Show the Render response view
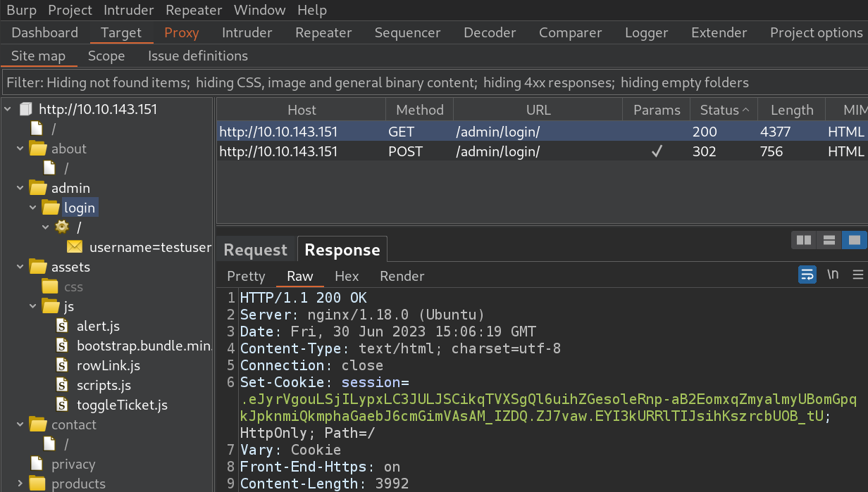 402,276
